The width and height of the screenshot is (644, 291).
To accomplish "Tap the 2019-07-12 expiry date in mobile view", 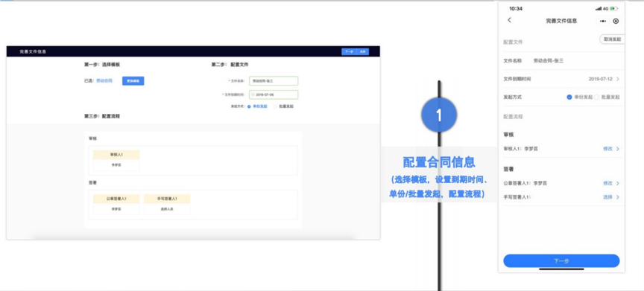I will (x=601, y=79).
